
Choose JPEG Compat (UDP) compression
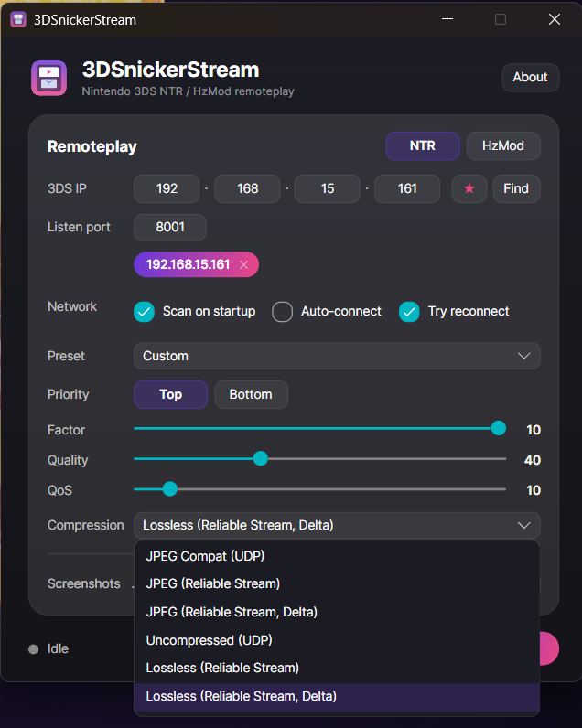[337, 556]
